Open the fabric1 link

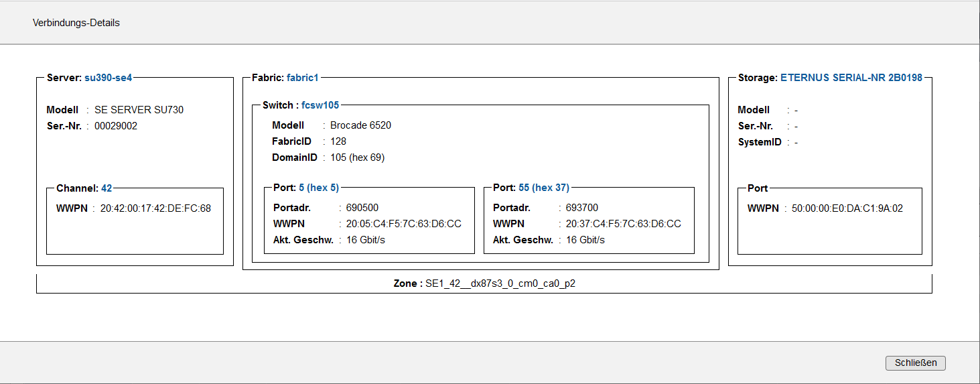(x=302, y=78)
